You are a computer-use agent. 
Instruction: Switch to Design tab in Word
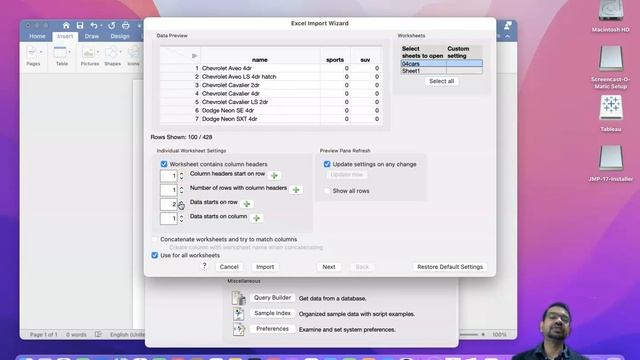pyautogui.click(x=120, y=36)
